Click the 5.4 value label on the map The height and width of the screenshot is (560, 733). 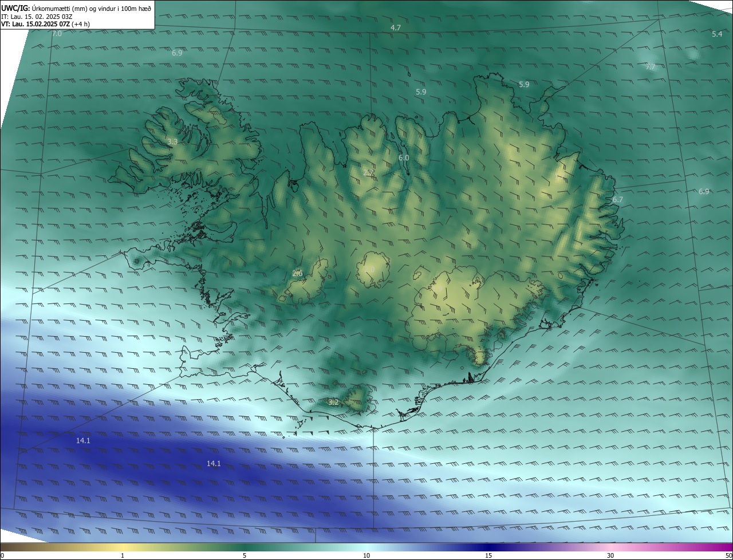[717, 34]
